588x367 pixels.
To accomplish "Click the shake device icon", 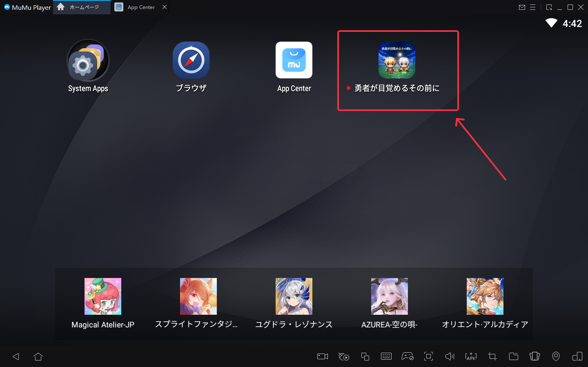I will click(535, 356).
